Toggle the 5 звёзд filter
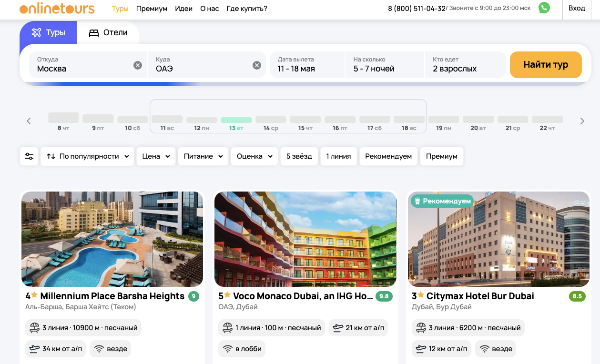Viewport: 600px width, 364px height. click(299, 156)
